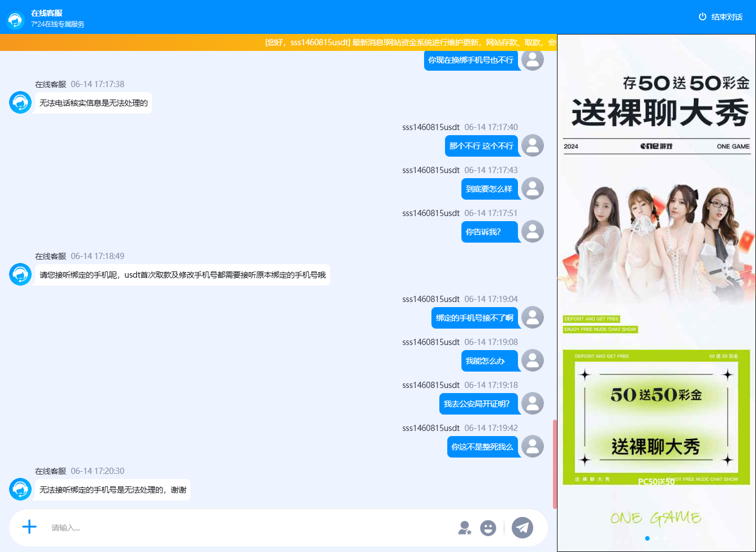
Task: Click user avatar beside 我去公安局开证明? message
Action: click(532, 403)
